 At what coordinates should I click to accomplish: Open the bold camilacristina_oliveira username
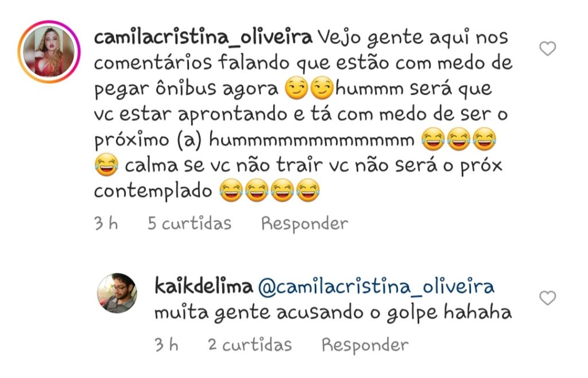(203, 37)
